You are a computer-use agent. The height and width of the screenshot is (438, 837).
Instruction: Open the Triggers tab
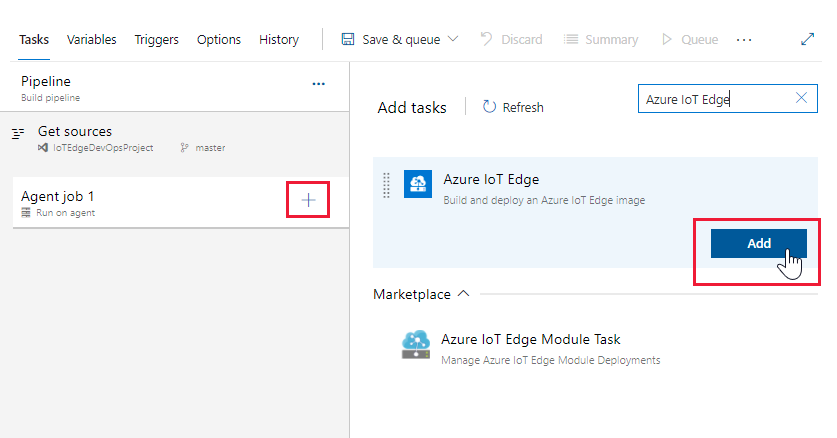pyautogui.click(x=156, y=40)
